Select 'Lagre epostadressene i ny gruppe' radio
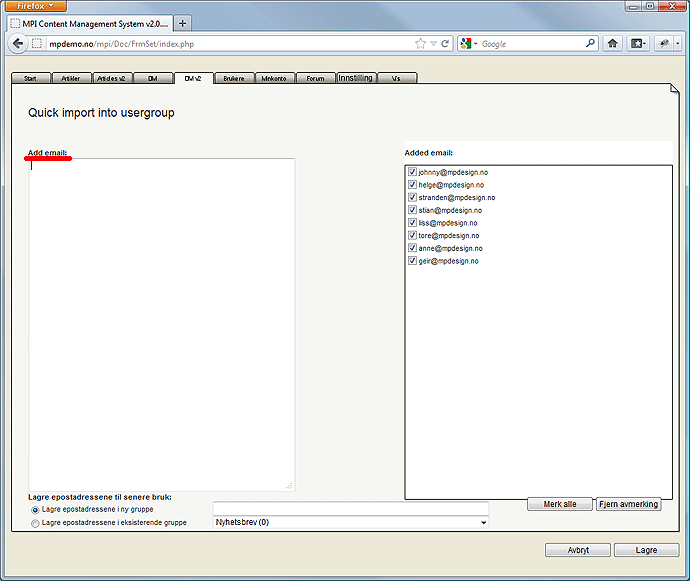 tap(35, 510)
